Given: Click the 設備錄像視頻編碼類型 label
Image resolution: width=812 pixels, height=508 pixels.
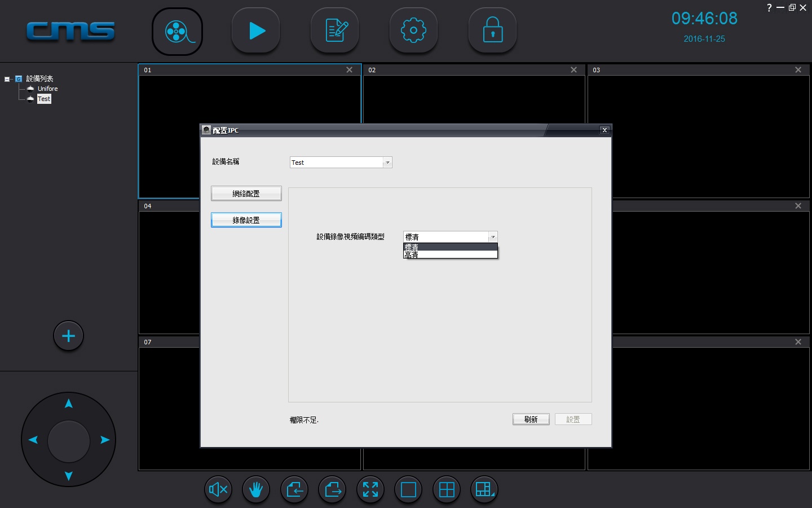Looking at the screenshot, I should (x=350, y=237).
